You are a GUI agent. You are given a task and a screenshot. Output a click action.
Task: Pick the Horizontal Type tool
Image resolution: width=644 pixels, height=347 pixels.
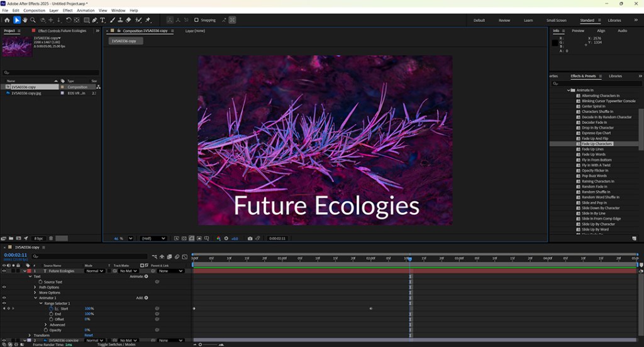point(103,20)
